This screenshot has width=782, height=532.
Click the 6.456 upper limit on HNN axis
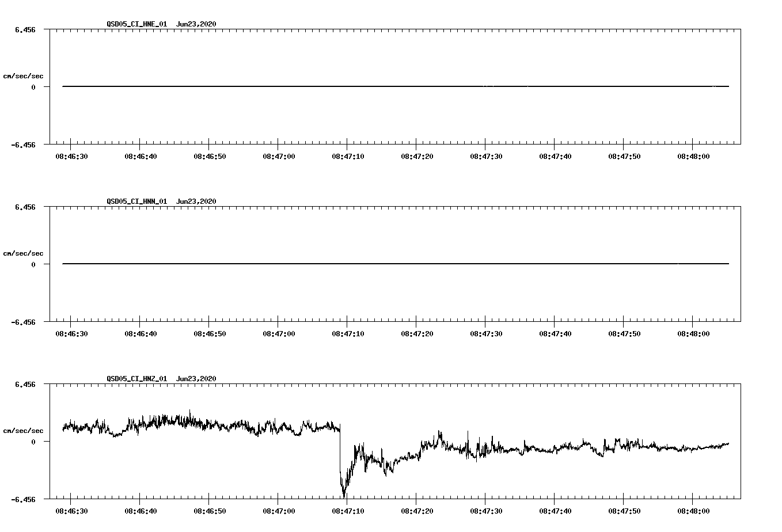pos(26,207)
